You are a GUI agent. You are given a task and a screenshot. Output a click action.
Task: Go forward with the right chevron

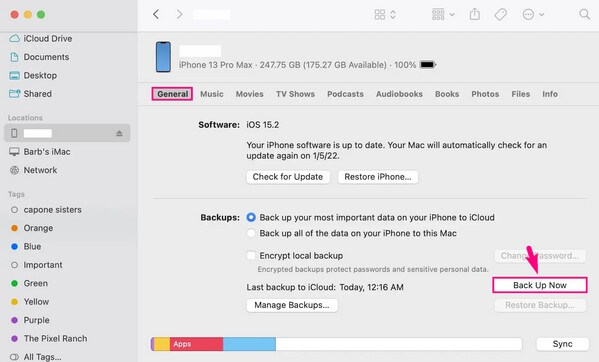pyautogui.click(x=179, y=15)
